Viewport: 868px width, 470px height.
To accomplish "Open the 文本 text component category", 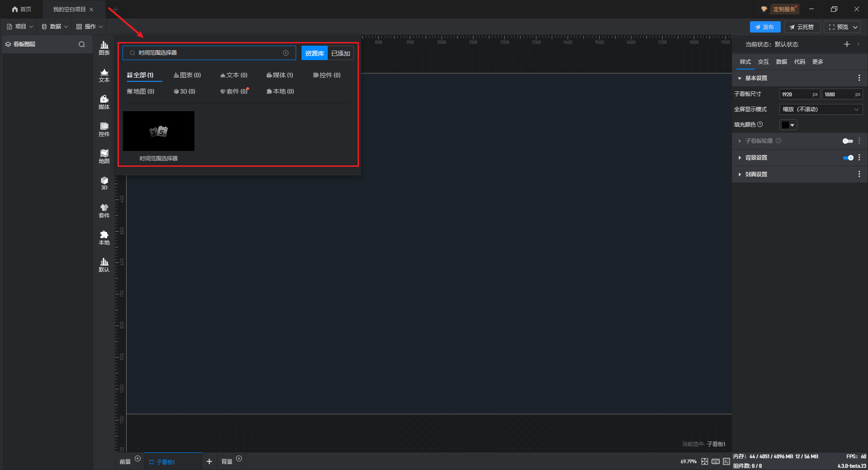I will pyautogui.click(x=104, y=75).
